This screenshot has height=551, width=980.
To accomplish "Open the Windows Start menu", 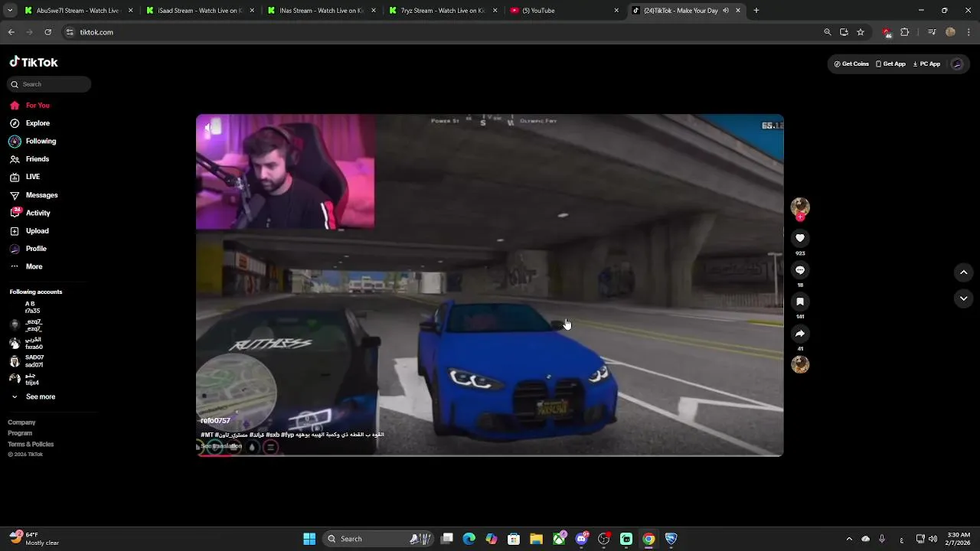I will click(309, 539).
